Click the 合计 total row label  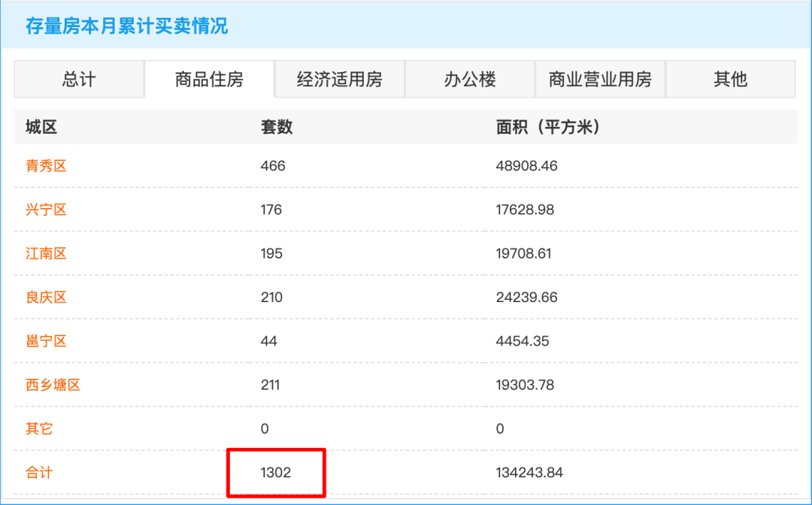(39, 473)
